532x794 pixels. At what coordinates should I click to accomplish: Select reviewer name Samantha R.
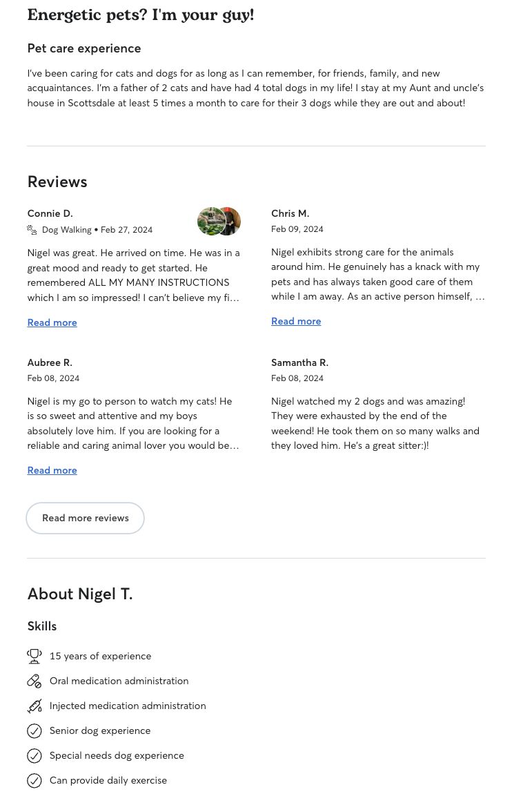point(299,362)
